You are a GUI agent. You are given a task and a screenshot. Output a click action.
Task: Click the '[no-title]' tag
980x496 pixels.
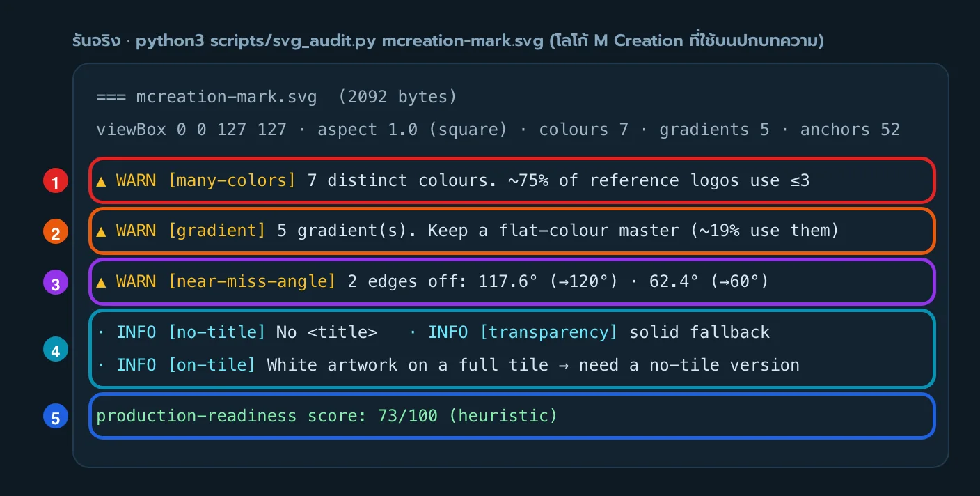click(216, 332)
